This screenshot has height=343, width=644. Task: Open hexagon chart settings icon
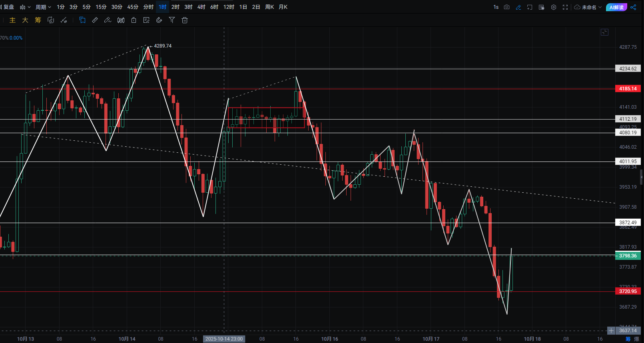tap(554, 7)
